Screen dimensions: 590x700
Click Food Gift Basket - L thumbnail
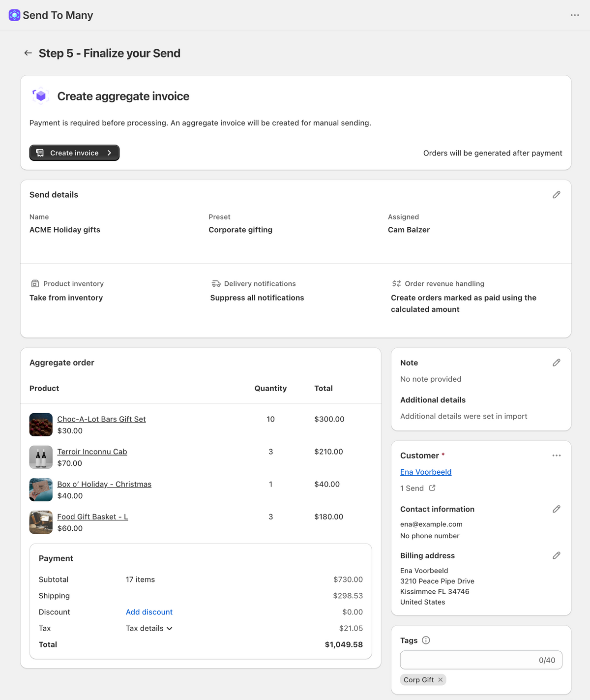(41, 522)
